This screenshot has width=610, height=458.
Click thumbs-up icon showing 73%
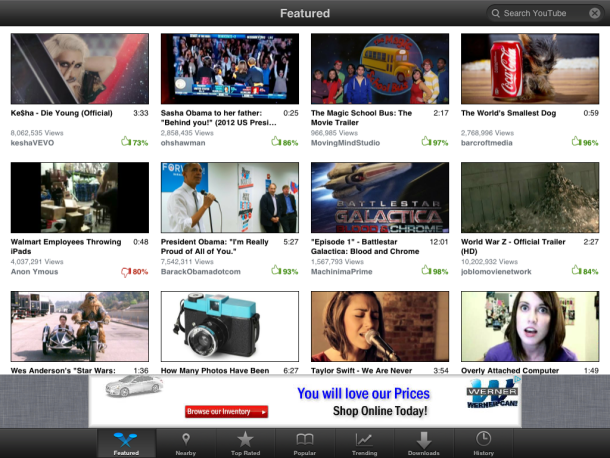[126, 141]
